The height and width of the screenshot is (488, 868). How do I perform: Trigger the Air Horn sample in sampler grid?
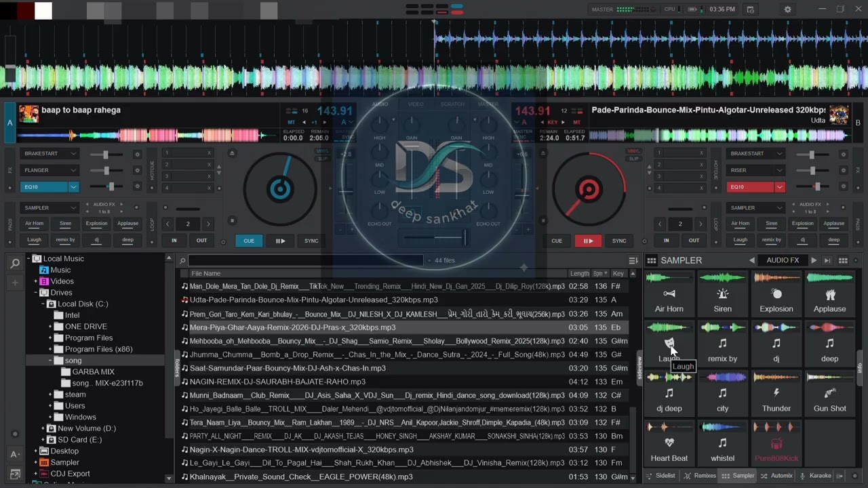point(669,294)
